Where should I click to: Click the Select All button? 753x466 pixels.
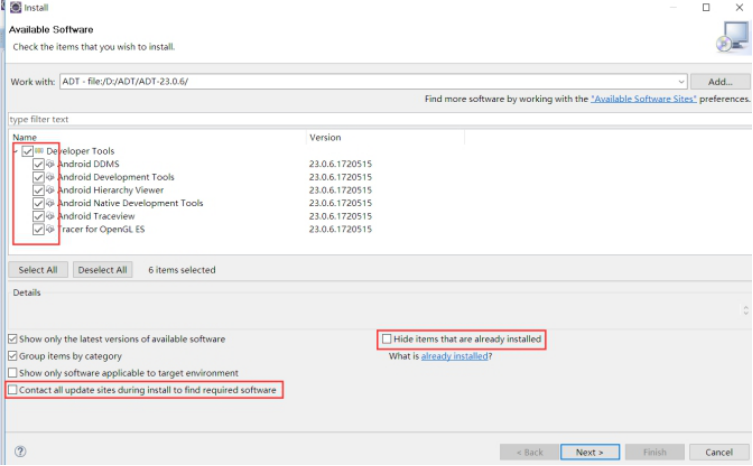tap(38, 270)
